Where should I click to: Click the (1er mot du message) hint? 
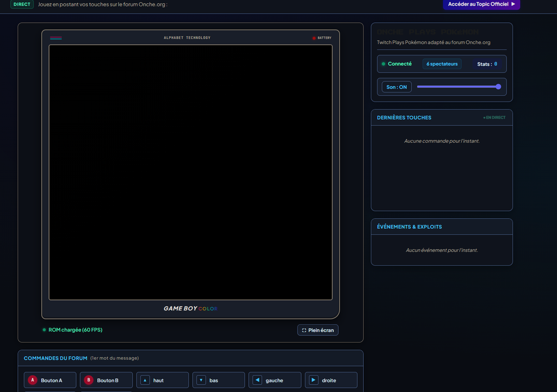click(114, 358)
